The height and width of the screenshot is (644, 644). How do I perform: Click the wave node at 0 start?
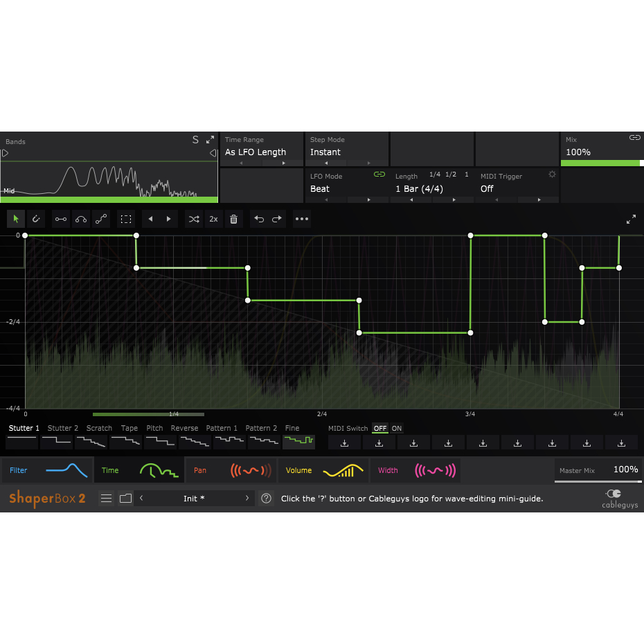tap(25, 235)
